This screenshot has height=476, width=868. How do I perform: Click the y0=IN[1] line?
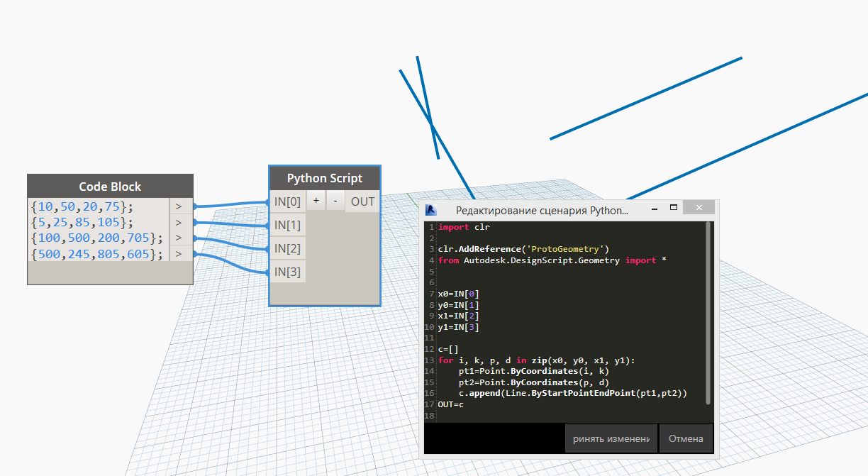click(459, 305)
